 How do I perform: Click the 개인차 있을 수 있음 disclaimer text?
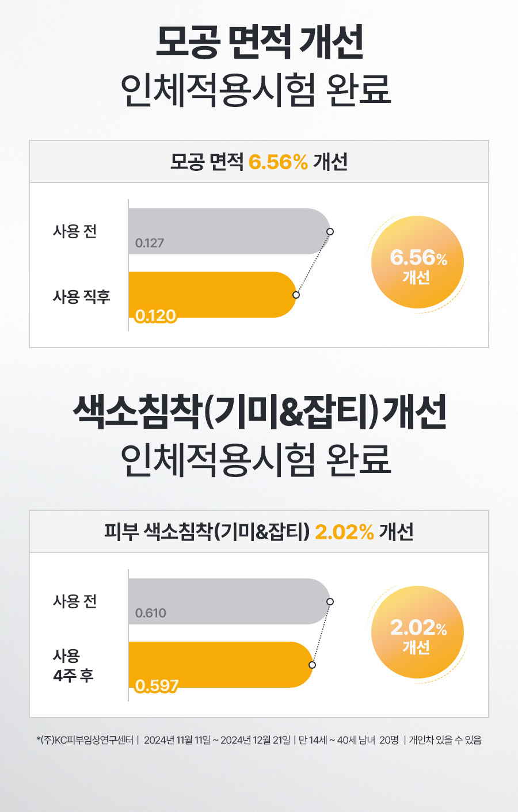click(445, 740)
